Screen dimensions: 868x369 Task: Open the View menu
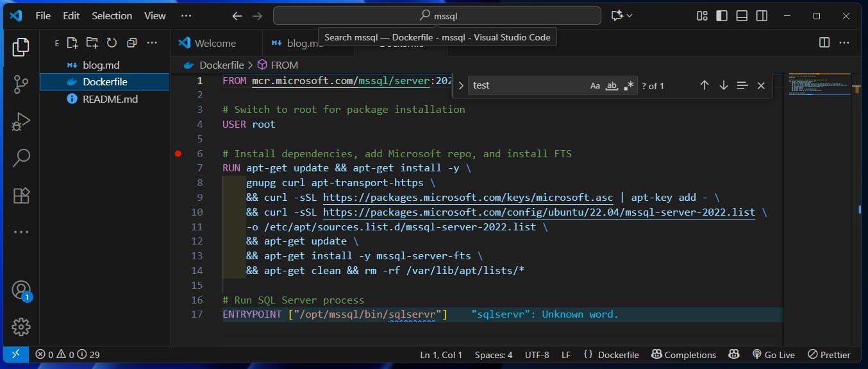(x=154, y=15)
